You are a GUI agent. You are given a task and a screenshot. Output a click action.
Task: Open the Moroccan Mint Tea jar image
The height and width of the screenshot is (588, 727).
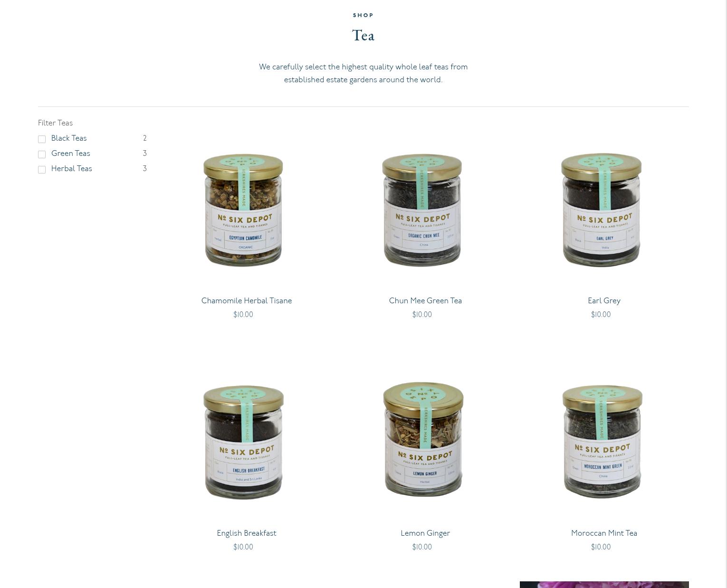pos(602,442)
